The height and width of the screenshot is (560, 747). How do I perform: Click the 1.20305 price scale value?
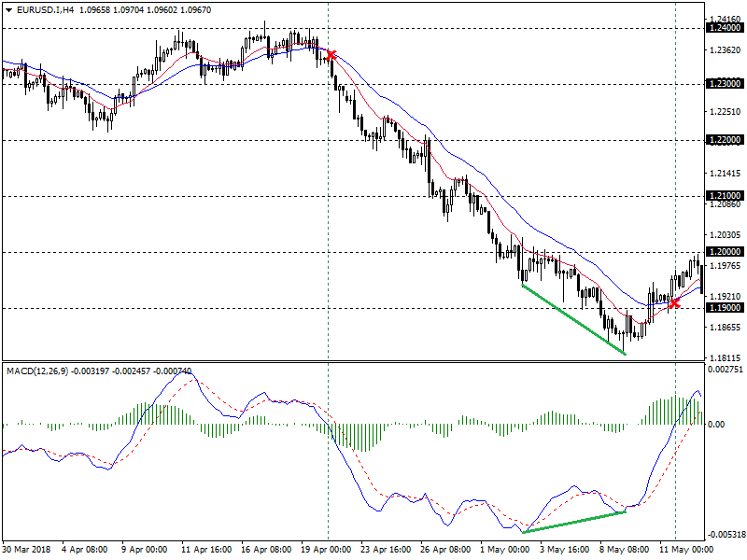pyautogui.click(x=726, y=235)
